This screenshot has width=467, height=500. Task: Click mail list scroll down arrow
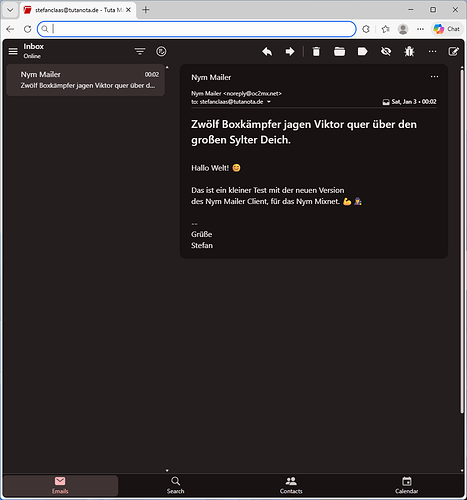(x=167, y=471)
